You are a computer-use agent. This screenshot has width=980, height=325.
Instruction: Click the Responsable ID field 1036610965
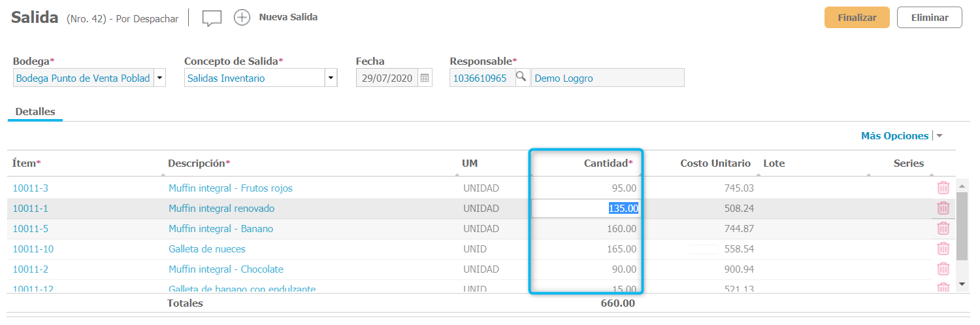click(480, 78)
